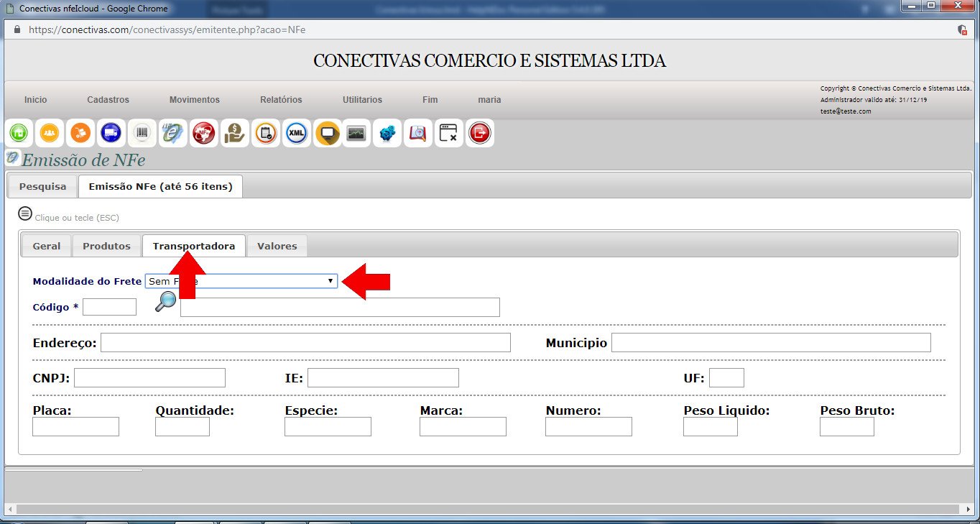Click the green home icon in toolbar
Viewport: 980px width, 524px height.
point(19,133)
